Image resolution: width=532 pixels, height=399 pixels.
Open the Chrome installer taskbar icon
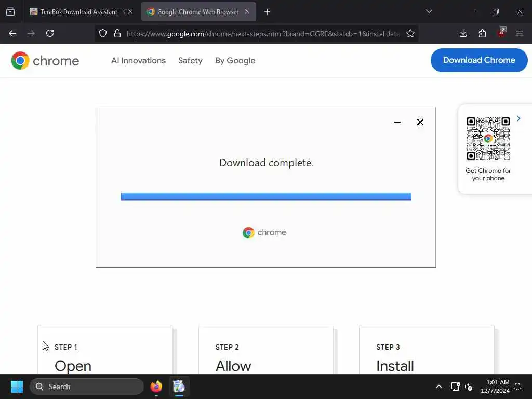(179, 387)
